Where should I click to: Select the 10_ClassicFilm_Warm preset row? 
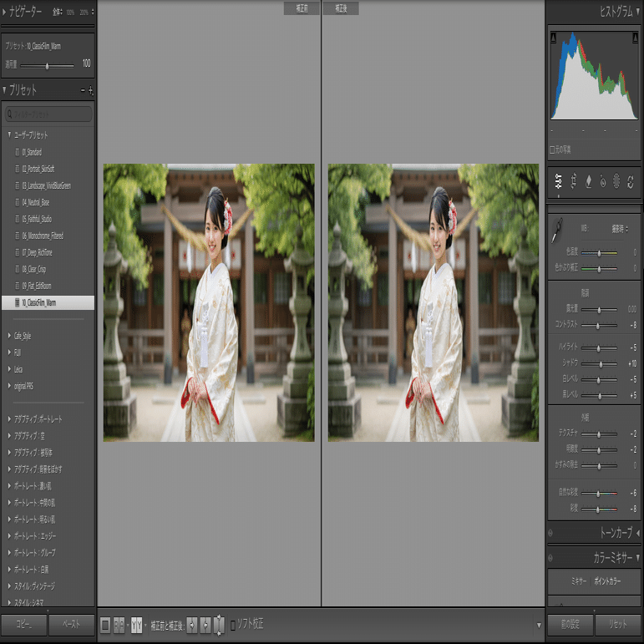pos(48,302)
